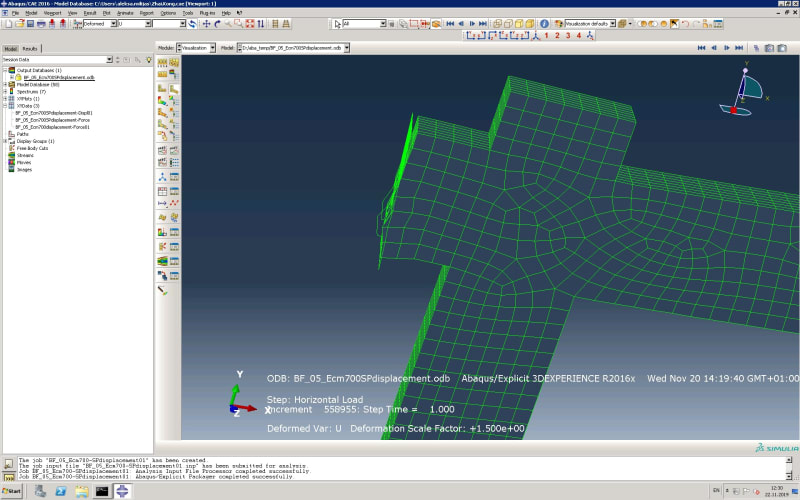The width and height of the screenshot is (800, 500).
Task: Collapse the Output Databases tree node
Action: 5,70
